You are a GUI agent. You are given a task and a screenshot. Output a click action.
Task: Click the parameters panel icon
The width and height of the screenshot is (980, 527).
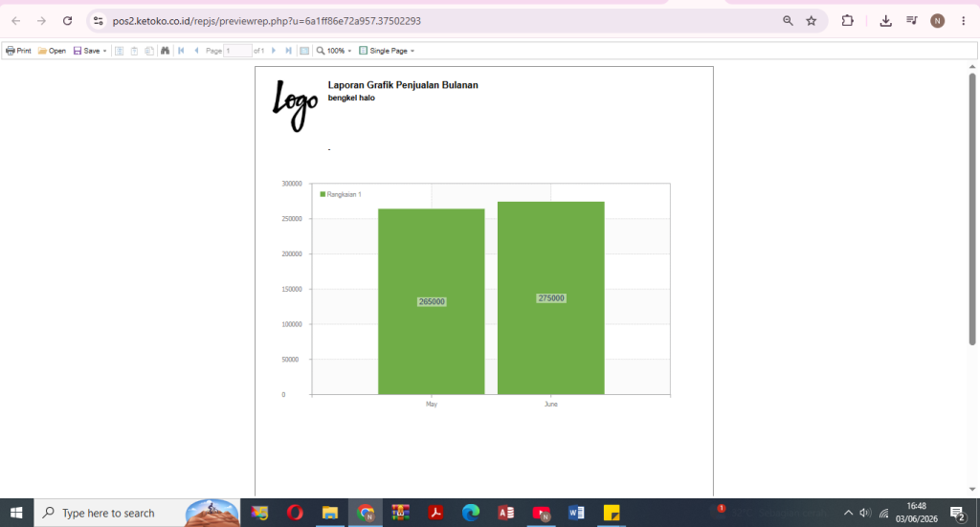click(x=134, y=51)
